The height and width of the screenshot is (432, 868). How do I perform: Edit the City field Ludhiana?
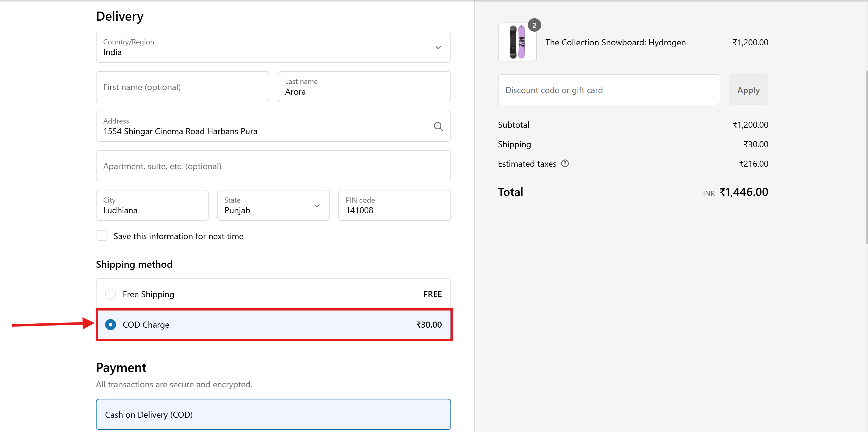[x=152, y=205]
